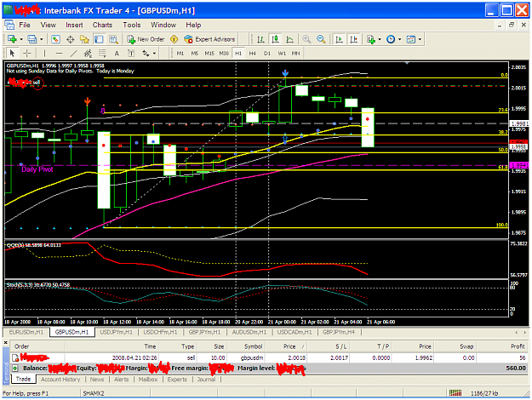Screen dimensions: 532x400
Task: Zoom out on the chart
Action: pyautogui.click(x=321, y=39)
